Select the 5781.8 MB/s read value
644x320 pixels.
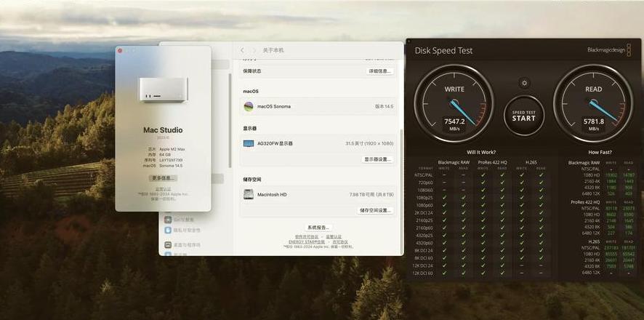[593, 121]
